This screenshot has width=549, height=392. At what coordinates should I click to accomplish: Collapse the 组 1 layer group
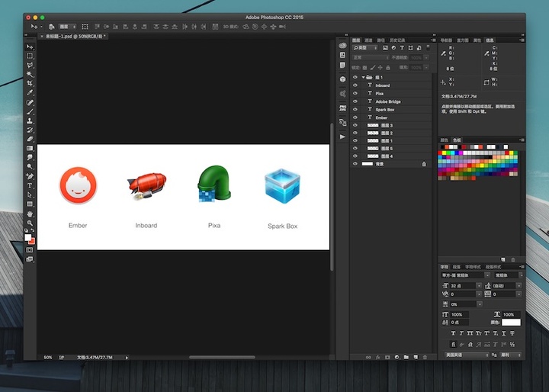pos(363,77)
